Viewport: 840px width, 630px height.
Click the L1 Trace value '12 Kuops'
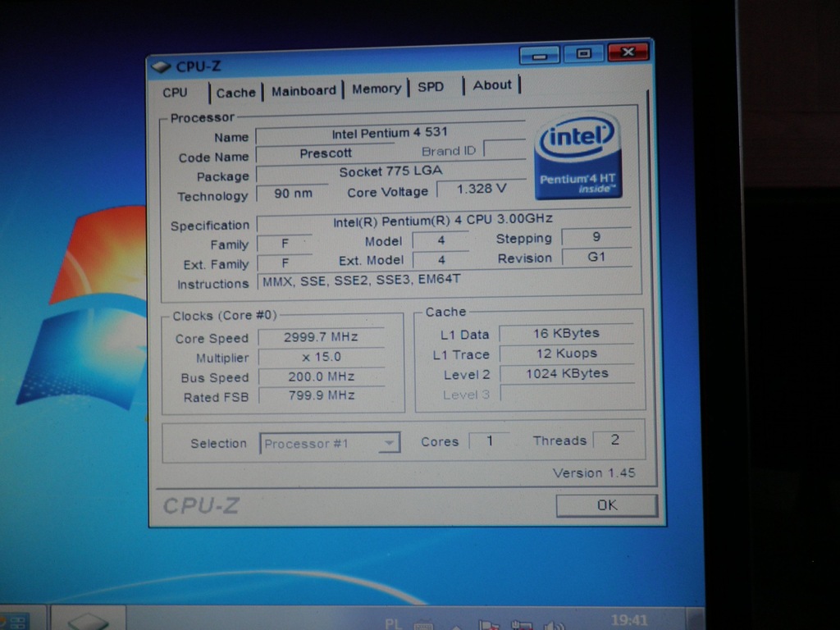[x=567, y=354]
